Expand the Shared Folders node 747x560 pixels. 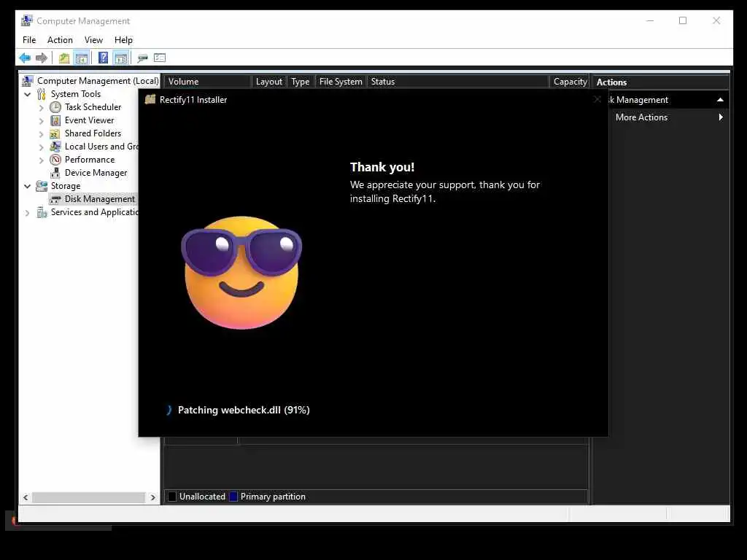coord(42,134)
